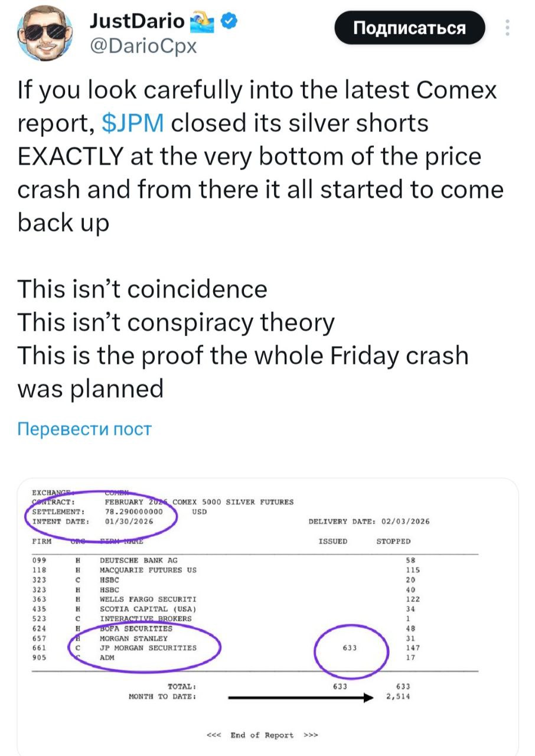Open JustDario's profile avatar picture

tap(43, 35)
